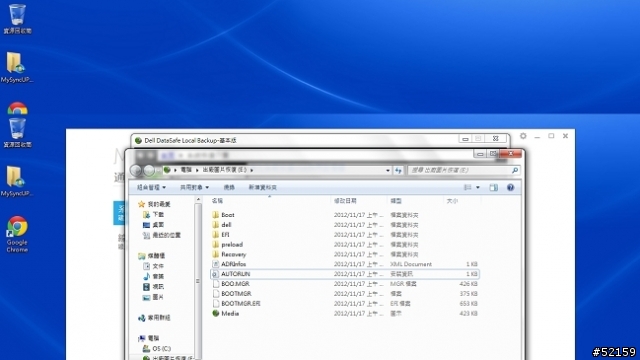Click the 653 KB size cell
Viewport: 640px width, 360px height.
point(468,303)
